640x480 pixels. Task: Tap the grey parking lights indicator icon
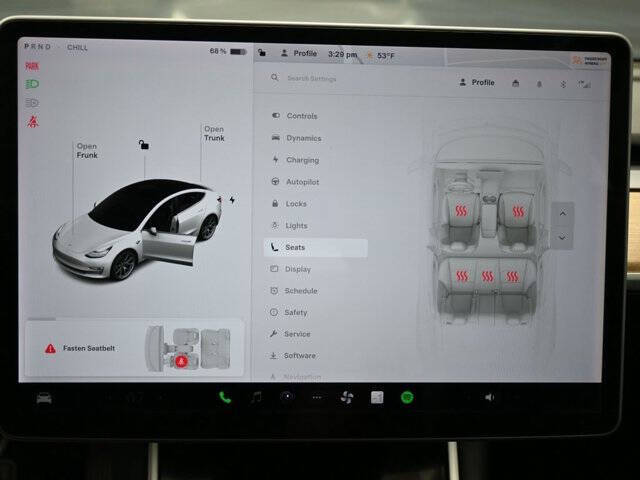click(x=32, y=102)
